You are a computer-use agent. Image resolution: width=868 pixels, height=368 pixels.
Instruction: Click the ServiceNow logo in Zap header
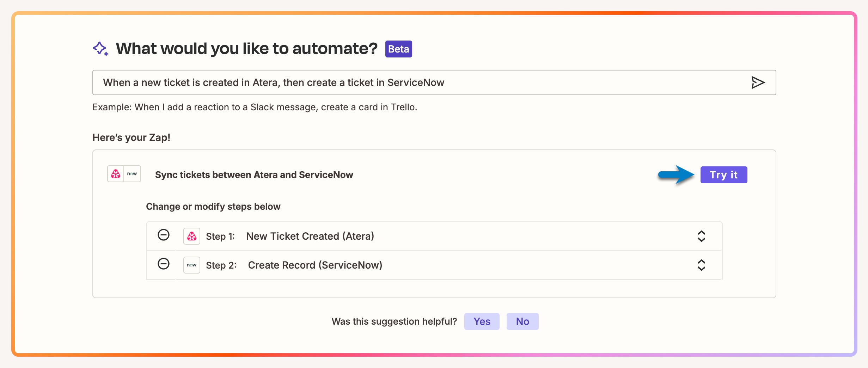click(132, 174)
